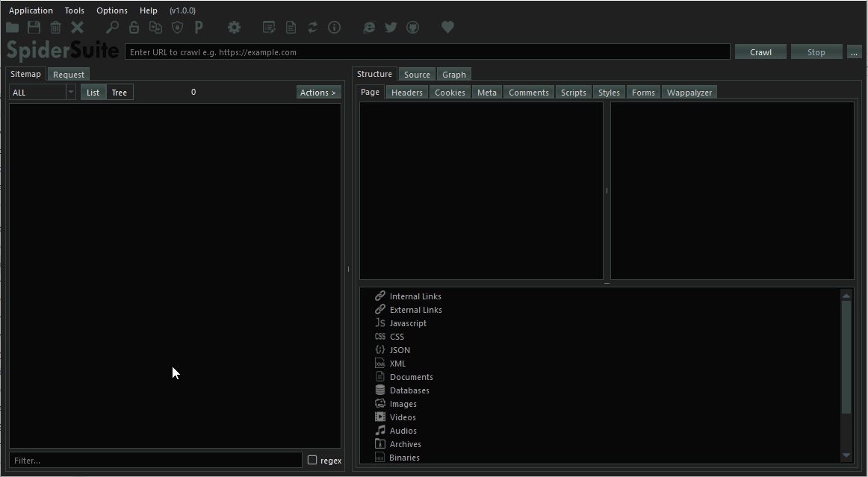Click the save floppy disk icon
The width and height of the screenshot is (868, 477).
pyautogui.click(x=34, y=28)
